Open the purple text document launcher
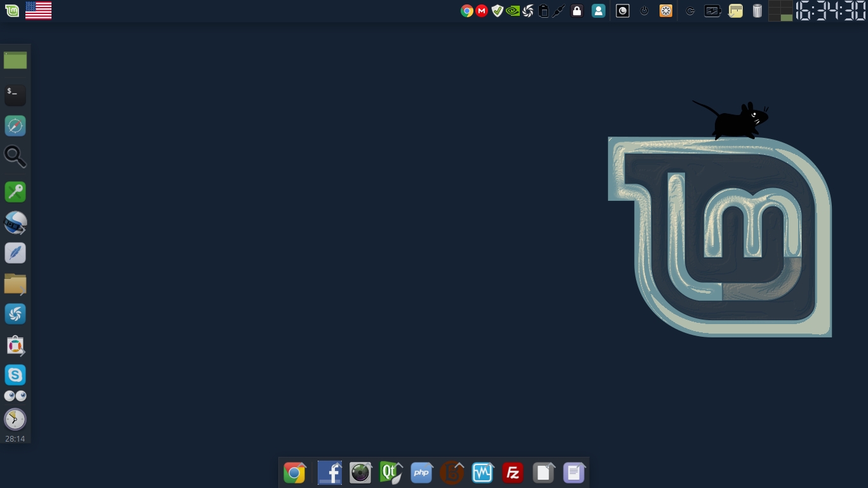Image resolution: width=868 pixels, height=488 pixels. (574, 473)
